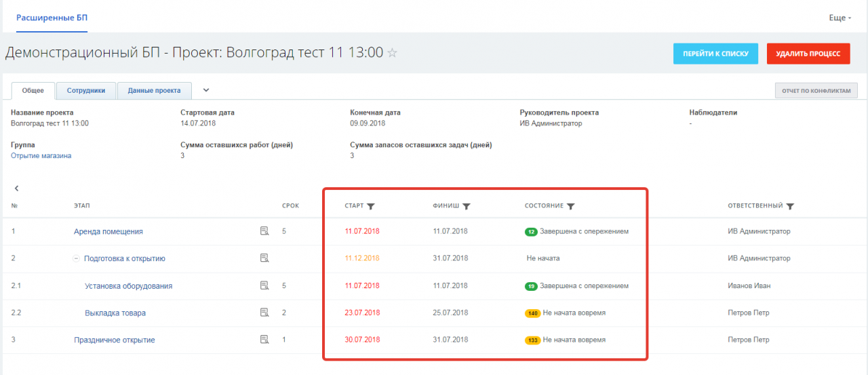Open details icon for Аренда помещения
868x375 pixels.
point(264,231)
